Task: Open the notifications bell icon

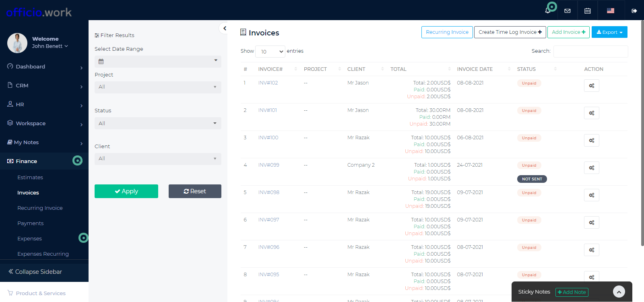Action: point(547,11)
